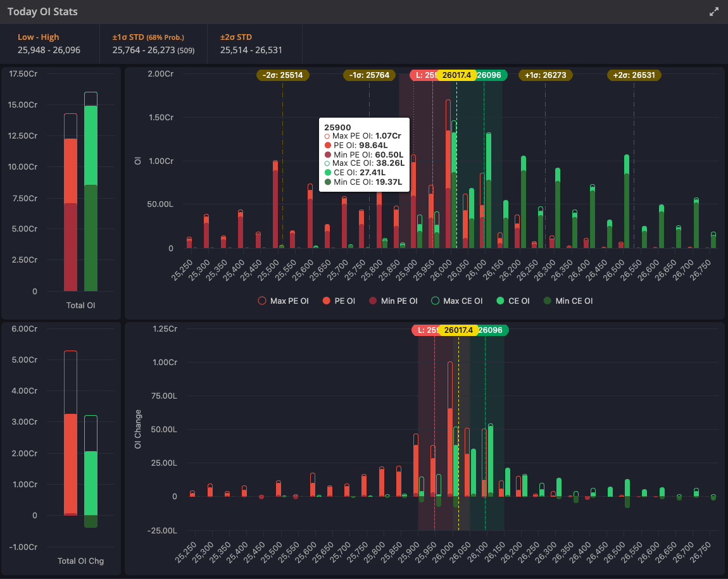Click the ±1σ STD range value
Screen dimensions: 728x579
(x=153, y=50)
